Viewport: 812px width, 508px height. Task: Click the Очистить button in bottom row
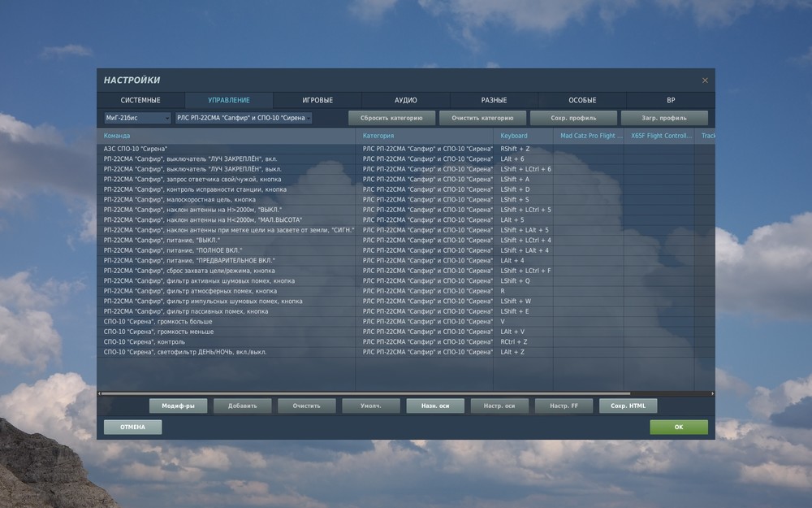click(x=307, y=406)
